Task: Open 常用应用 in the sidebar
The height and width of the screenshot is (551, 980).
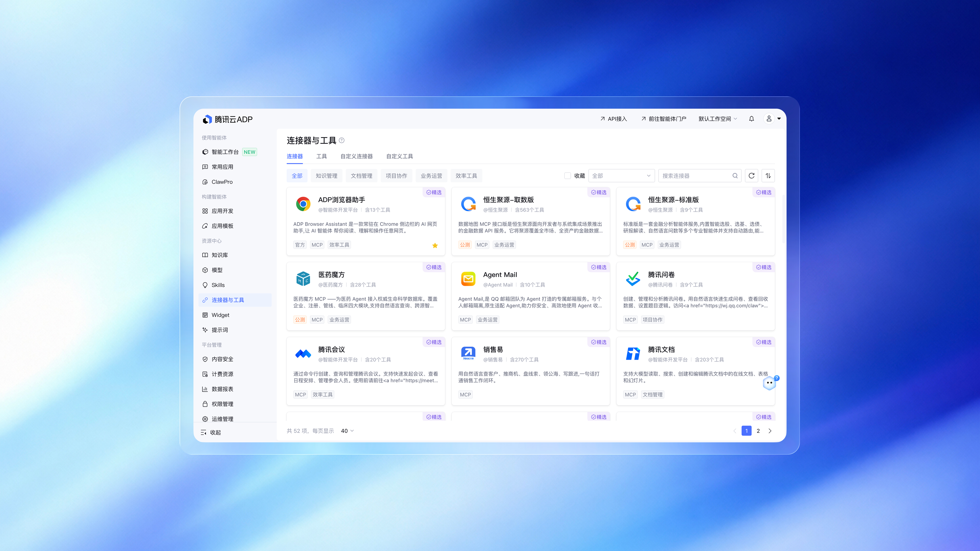Action: [x=235, y=167]
